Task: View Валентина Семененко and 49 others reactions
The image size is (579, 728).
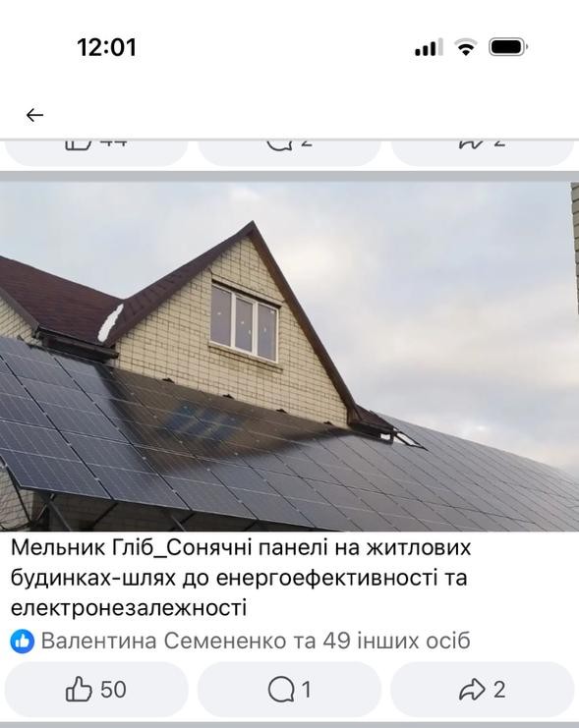Action: 256,642
